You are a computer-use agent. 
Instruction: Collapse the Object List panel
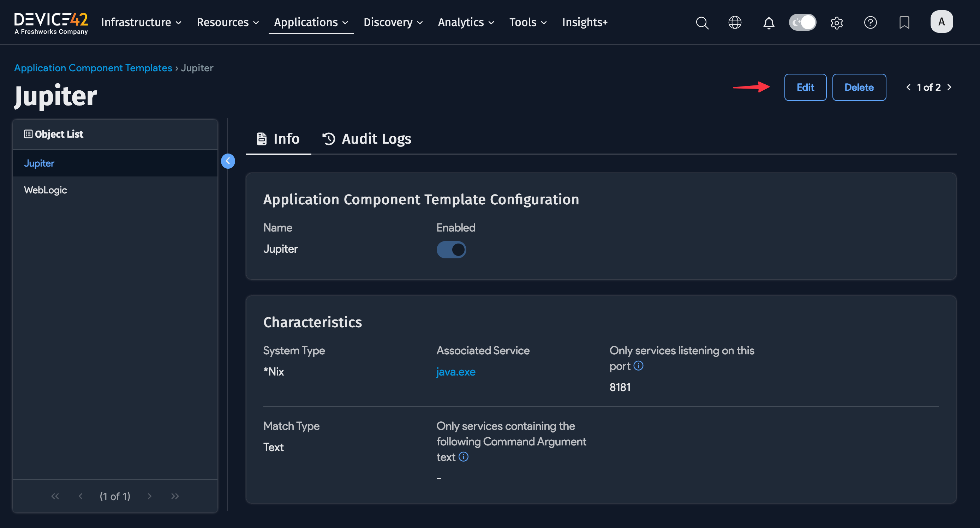click(228, 161)
